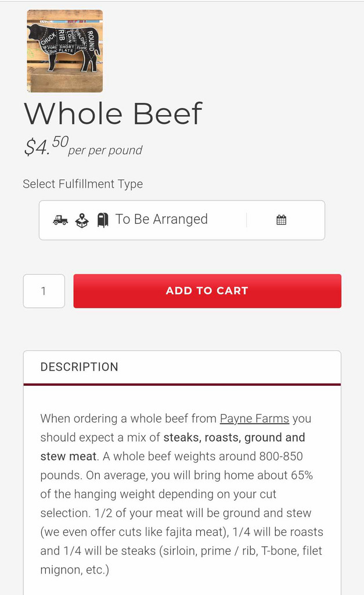Screen dimensions: 364x595
Task: Open the To Be Arranged fulfillment selector
Action: point(161,220)
